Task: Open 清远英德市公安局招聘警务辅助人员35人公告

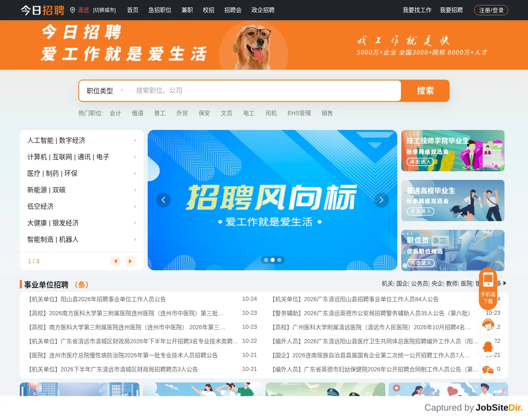Action: [371, 313]
